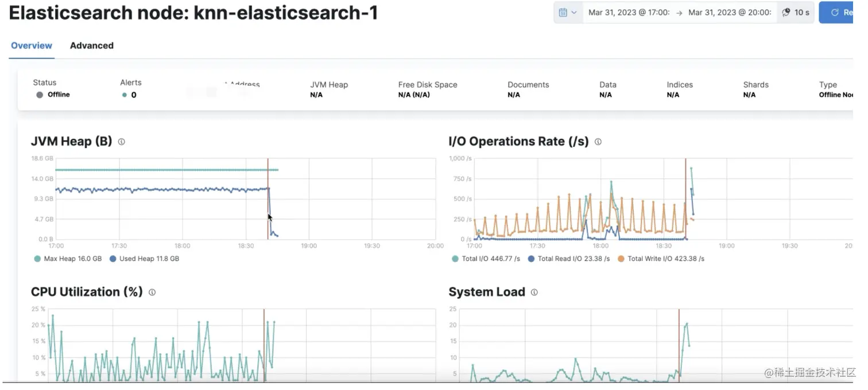Toggle Total Read I/O 23.38 /s legend
Screen dimensions: 868x390
[568, 259]
